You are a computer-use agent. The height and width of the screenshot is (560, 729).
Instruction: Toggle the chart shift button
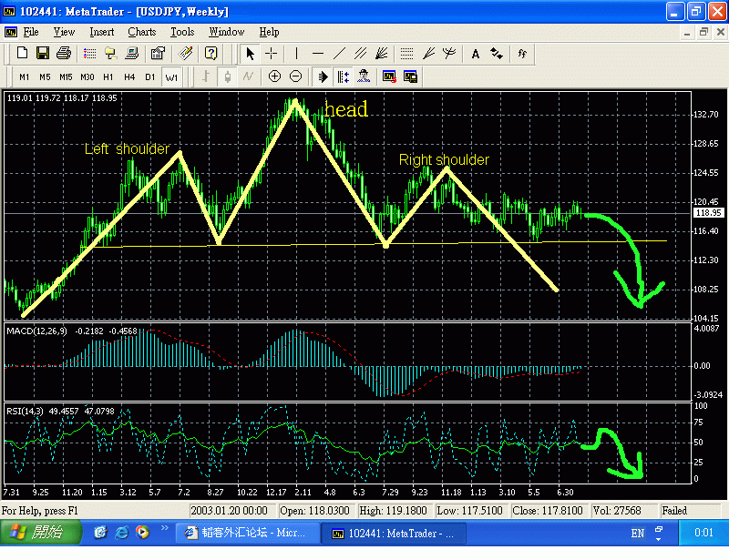(344, 76)
